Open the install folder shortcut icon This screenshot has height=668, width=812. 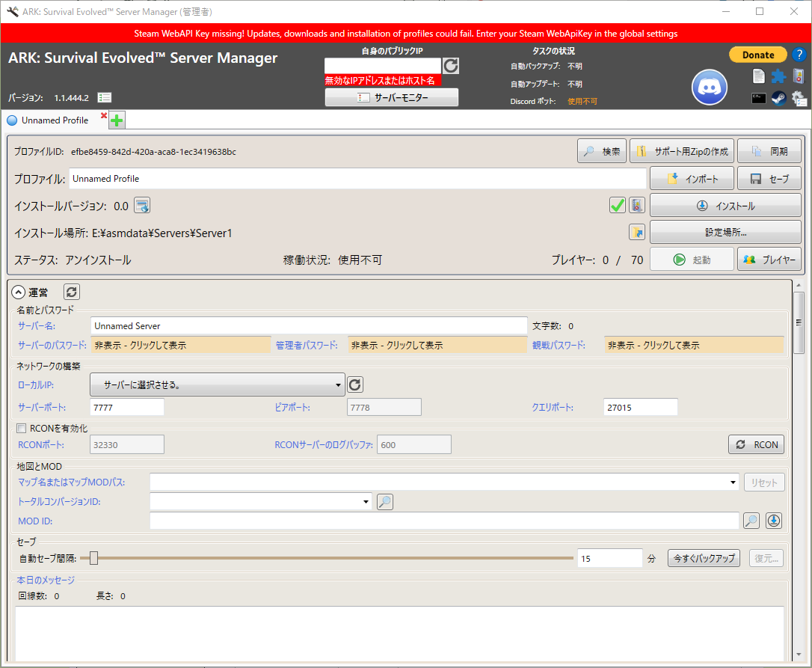[x=636, y=233]
